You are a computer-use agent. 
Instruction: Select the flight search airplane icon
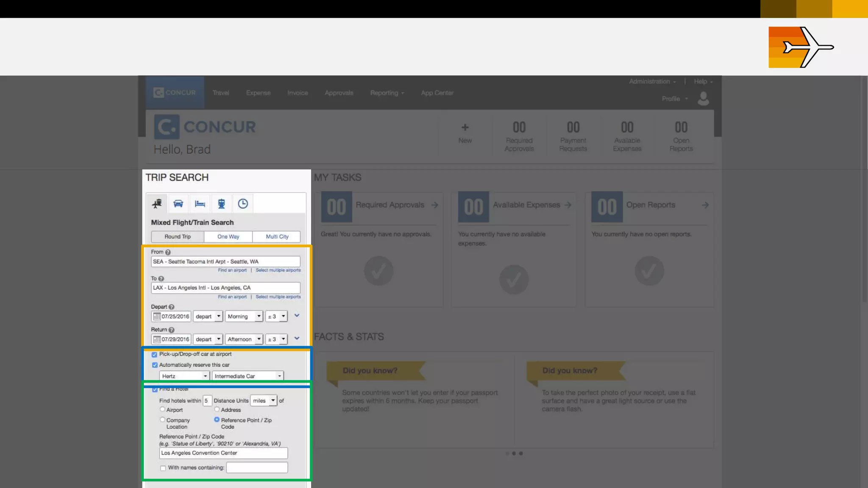(157, 204)
